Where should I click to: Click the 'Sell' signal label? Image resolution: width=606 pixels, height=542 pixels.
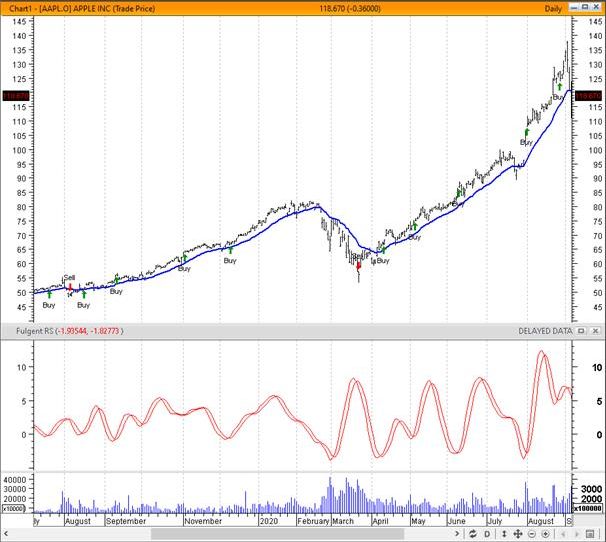pyautogui.click(x=69, y=278)
